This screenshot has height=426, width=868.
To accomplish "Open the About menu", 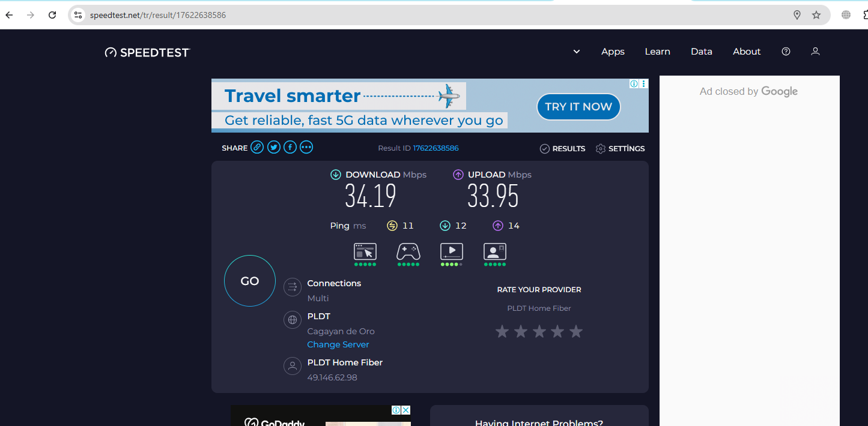I will [747, 52].
